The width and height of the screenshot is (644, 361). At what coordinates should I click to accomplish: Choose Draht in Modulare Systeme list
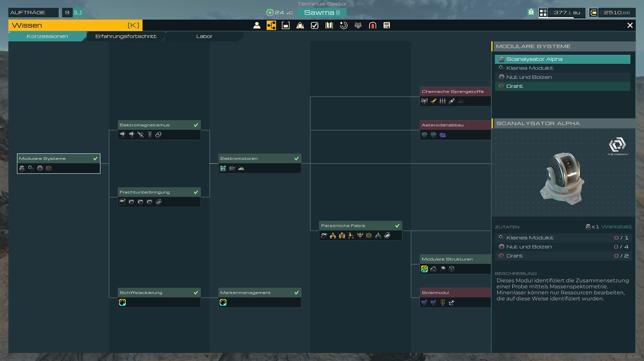pyautogui.click(x=562, y=86)
